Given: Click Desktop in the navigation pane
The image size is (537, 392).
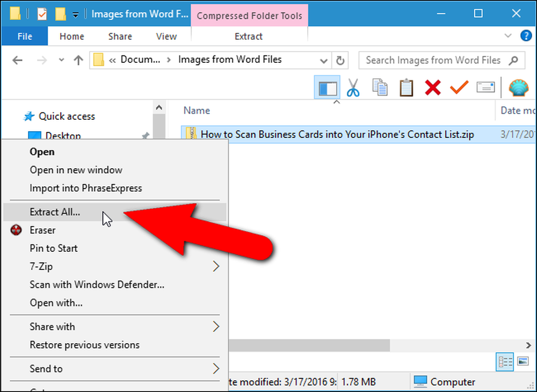Looking at the screenshot, I should pyautogui.click(x=63, y=136).
